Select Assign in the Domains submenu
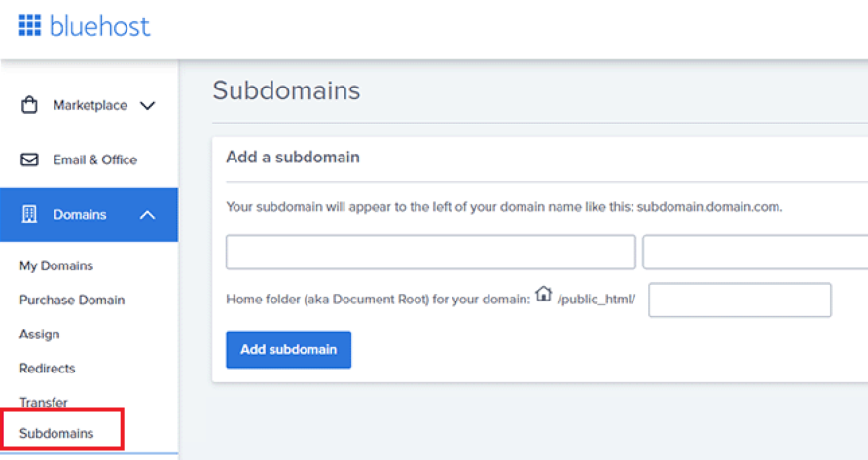Image resolution: width=868 pixels, height=460 pixels. tap(40, 334)
